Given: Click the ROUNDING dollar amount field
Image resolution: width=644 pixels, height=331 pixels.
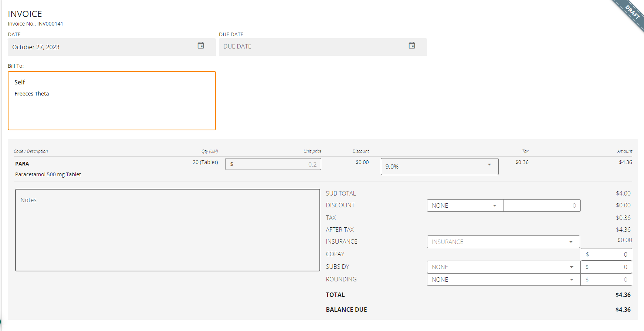Looking at the screenshot, I should (x=606, y=280).
